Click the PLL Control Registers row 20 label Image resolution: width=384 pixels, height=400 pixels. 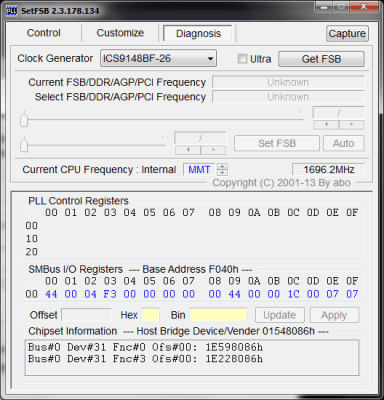[x=32, y=252]
